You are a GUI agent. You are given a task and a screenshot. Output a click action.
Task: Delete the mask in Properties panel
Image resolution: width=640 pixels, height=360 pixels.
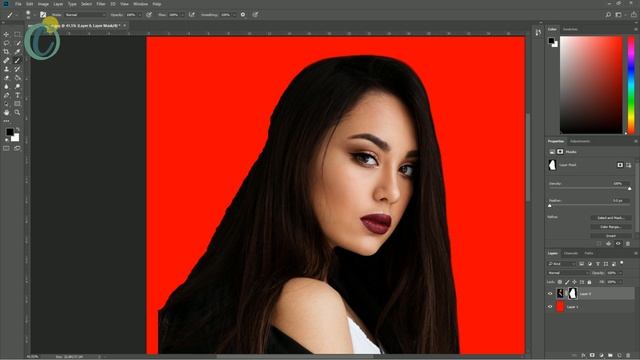tap(628, 244)
